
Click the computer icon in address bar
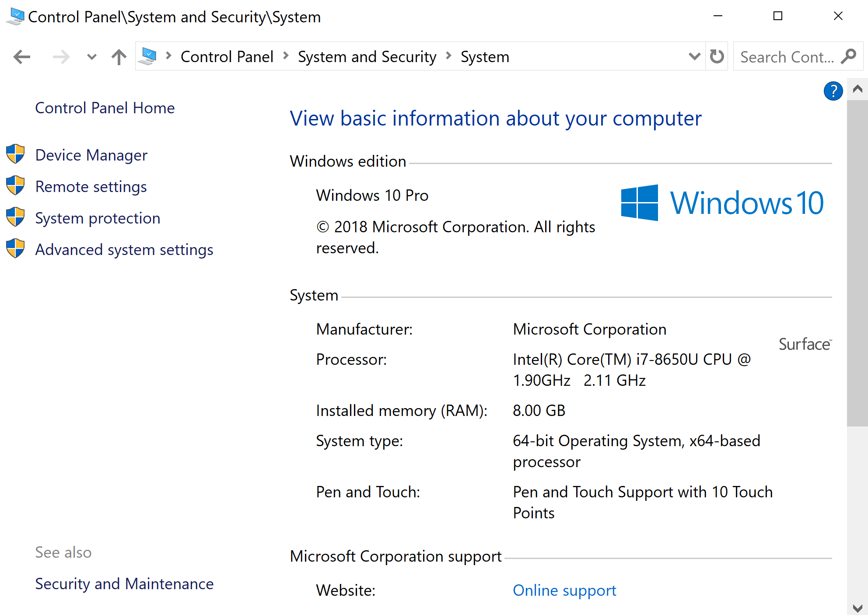149,56
